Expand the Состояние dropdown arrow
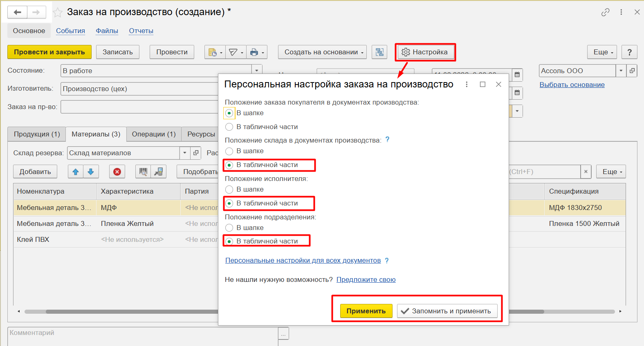 (x=256, y=70)
